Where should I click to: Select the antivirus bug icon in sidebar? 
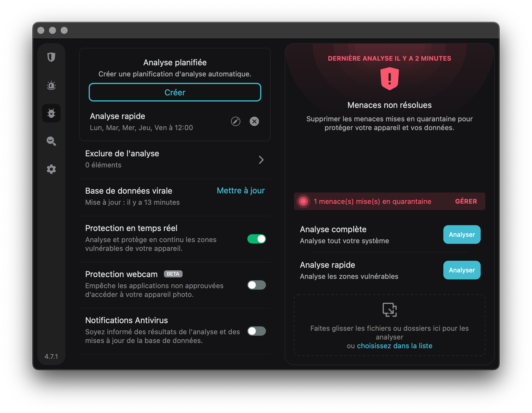pyautogui.click(x=51, y=113)
